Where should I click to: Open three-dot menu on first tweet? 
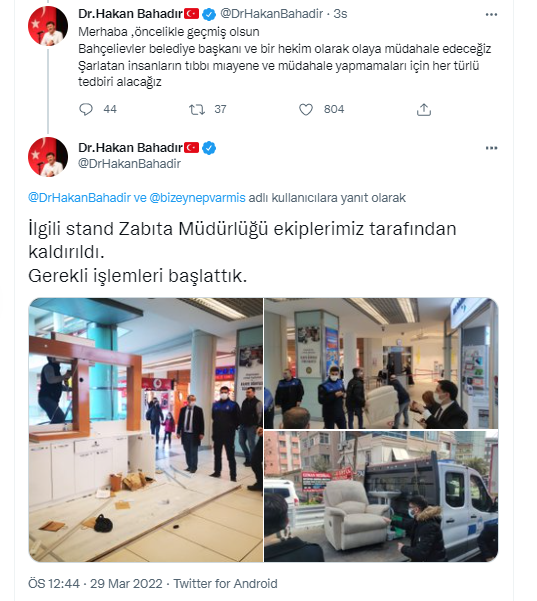tap(491, 15)
